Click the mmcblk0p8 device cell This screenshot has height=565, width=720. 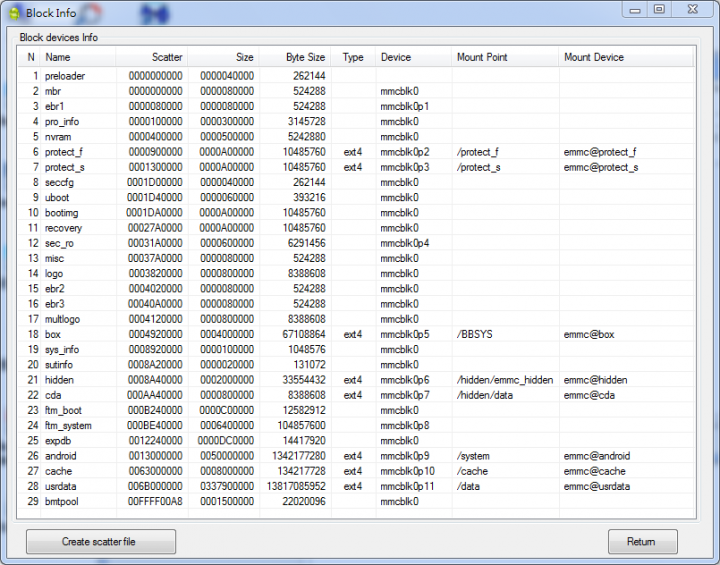405,425
